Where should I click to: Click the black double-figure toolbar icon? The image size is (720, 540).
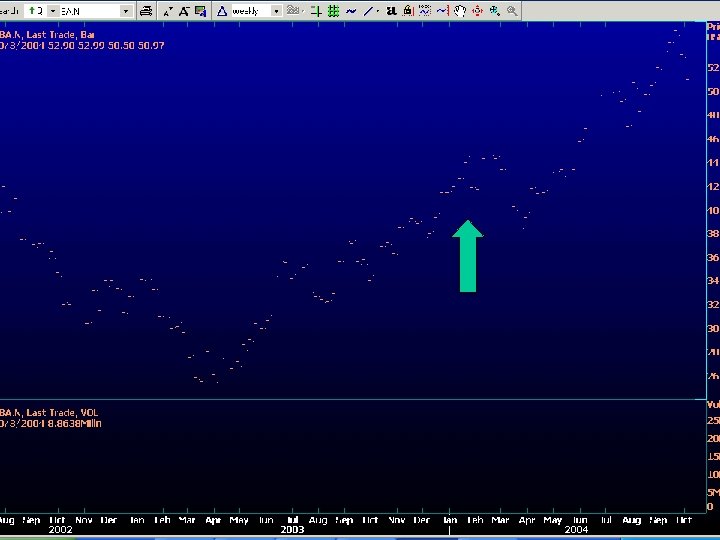point(391,11)
